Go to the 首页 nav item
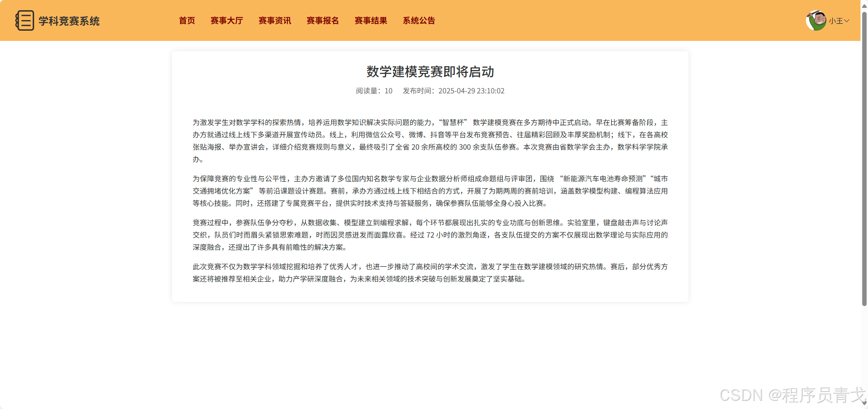Viewport: 868px width, 409px height. (187, 20)
